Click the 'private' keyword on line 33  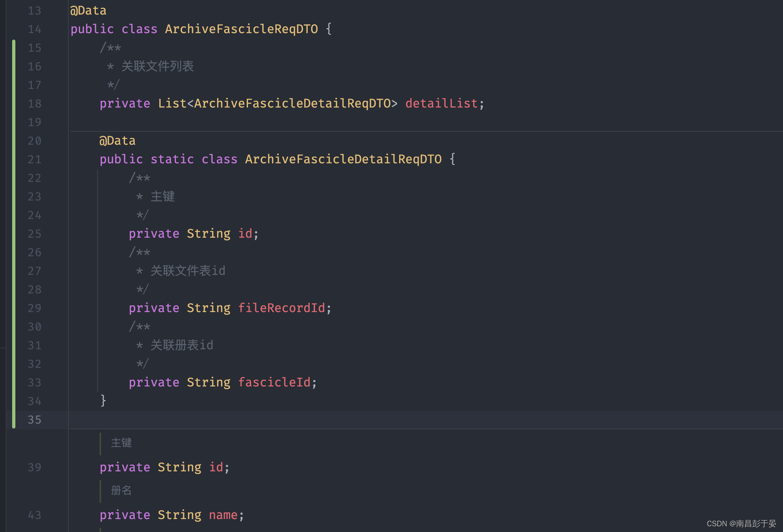(154, 382)
